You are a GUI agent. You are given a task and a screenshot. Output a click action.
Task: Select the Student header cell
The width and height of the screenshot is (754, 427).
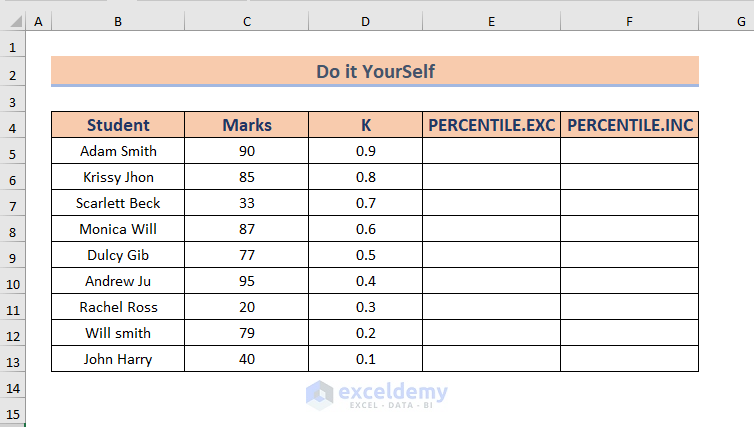click(118, 125)
